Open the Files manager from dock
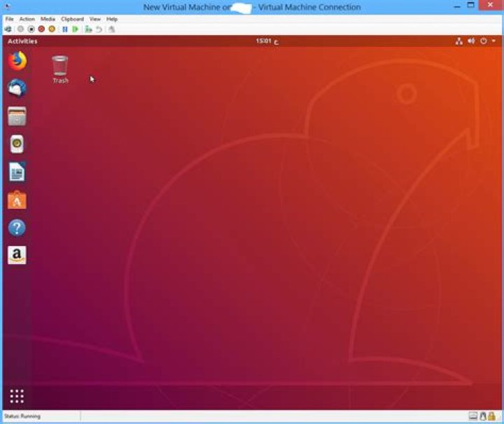Screen dimensions: 504x424 click(x=17, y=116)
